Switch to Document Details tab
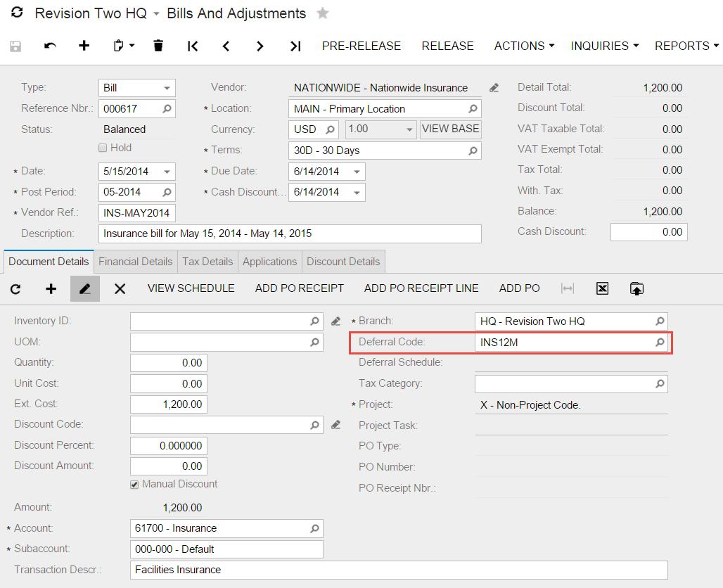Viewport: 723px width, 588px height. click(x=49, y=262)
